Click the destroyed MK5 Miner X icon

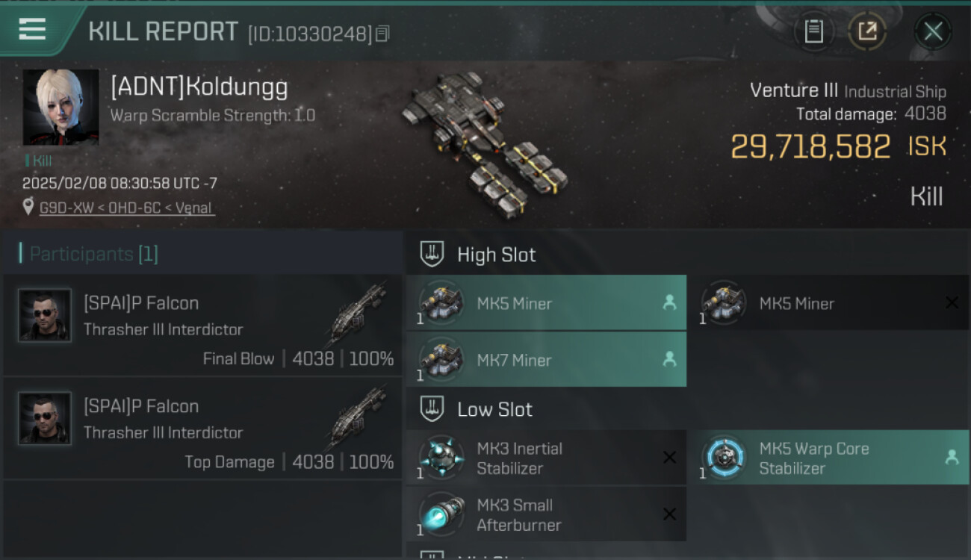tap(952, 302)
